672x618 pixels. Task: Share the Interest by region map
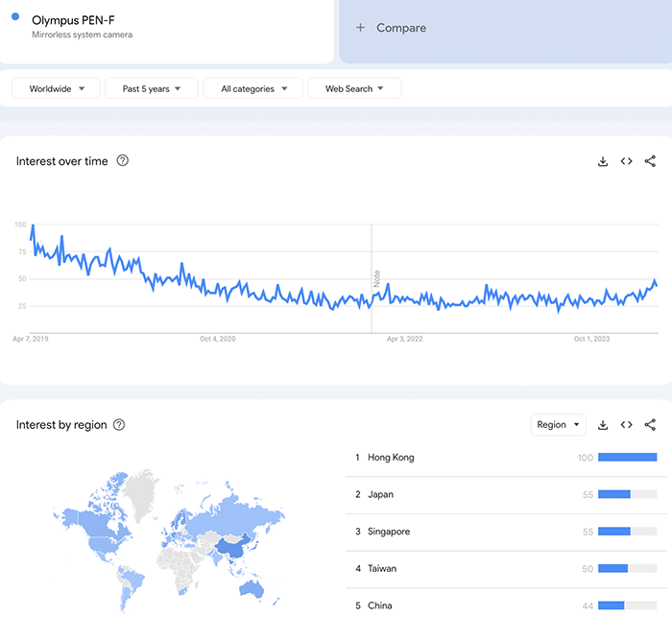coord(650,425)
